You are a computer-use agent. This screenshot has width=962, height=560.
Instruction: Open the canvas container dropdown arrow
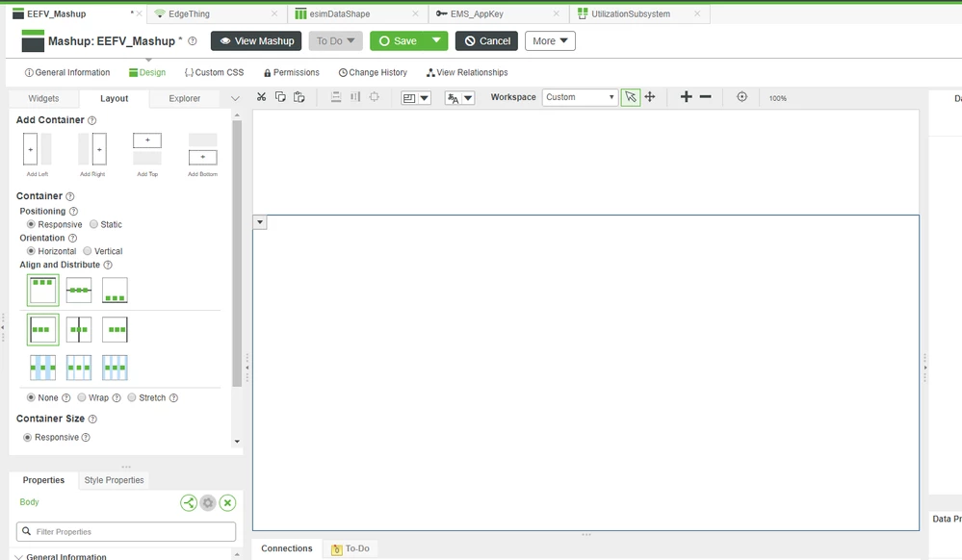coord(260,222)
